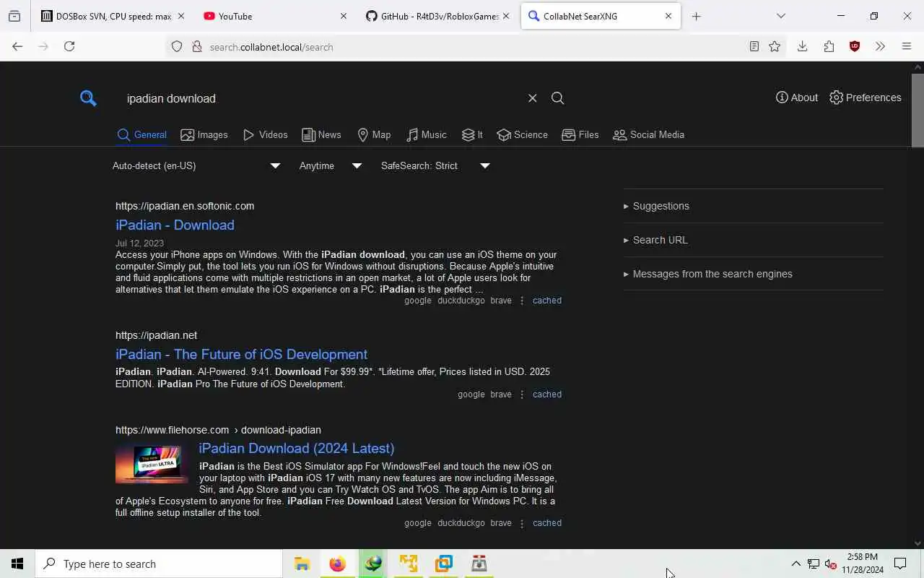924x578 pixels.
Task: Bookmark this page with star icon
Action: pyautogui.click(x=775, y=46)
